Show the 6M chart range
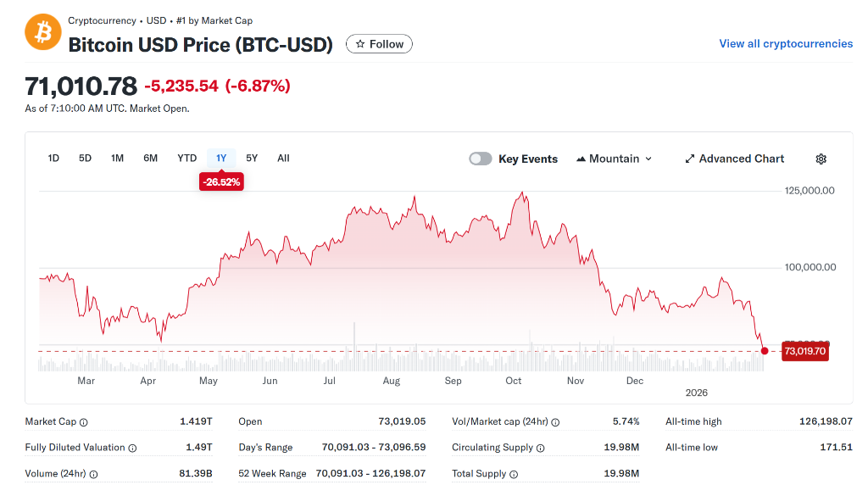The height and width of the screenshot is (485, 868). coord(150,159)
